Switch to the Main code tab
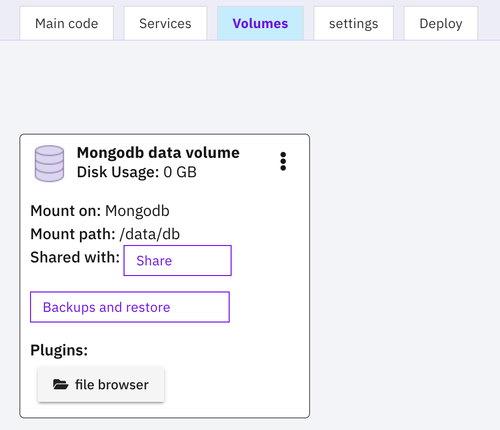Screen dimensions: 500x430 tap(67, 24)
